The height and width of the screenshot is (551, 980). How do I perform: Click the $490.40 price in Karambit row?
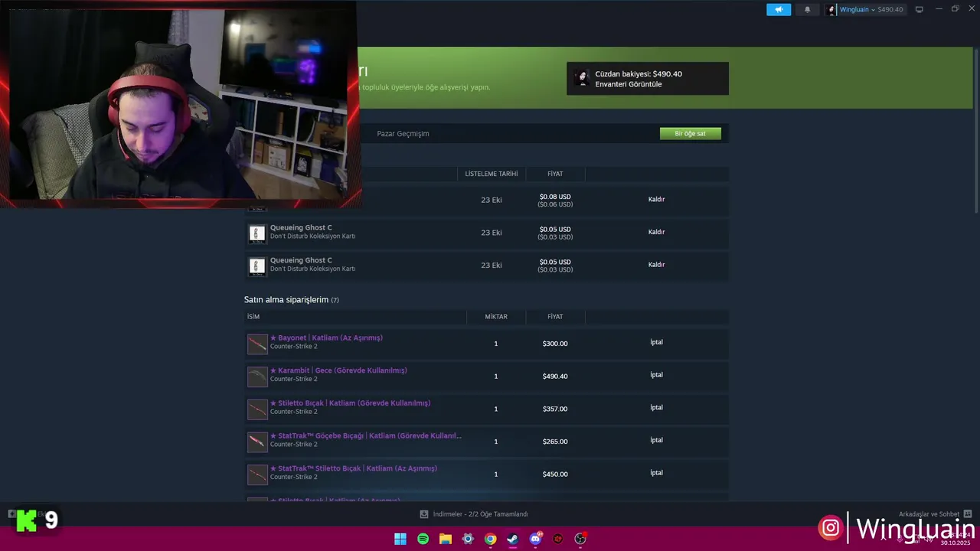click(555, 377)
